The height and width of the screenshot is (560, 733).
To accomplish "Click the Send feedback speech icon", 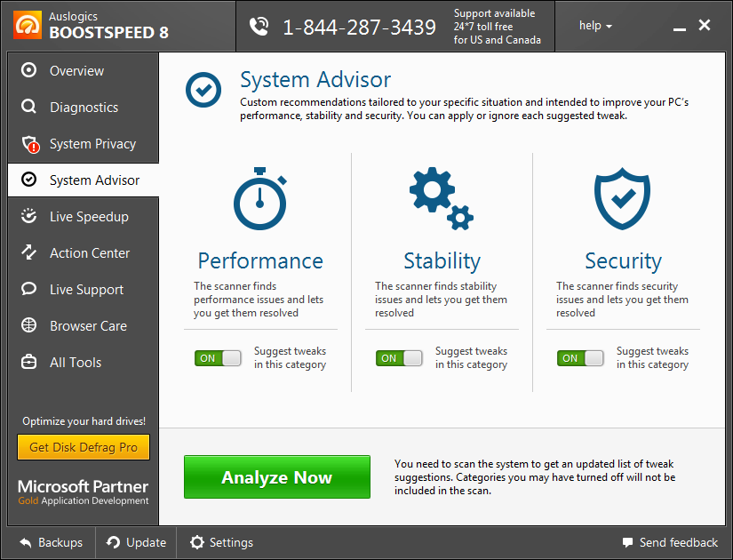I will (x=627, y=543).
